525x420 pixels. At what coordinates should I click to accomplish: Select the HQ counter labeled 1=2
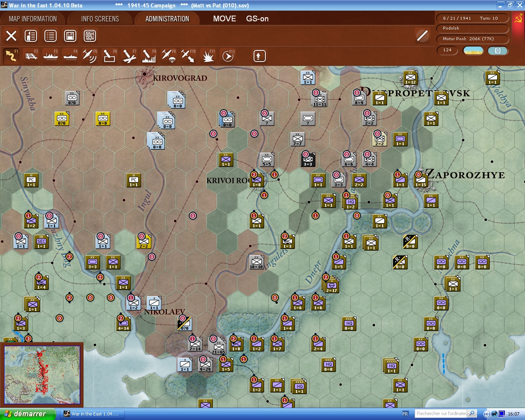click(x=350, y=201)
